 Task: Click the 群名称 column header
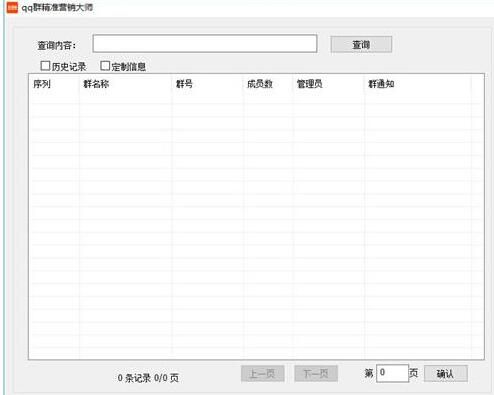96,84
